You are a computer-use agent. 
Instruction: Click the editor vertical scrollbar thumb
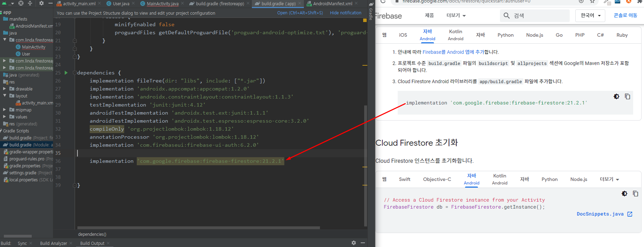click(366, 166)
